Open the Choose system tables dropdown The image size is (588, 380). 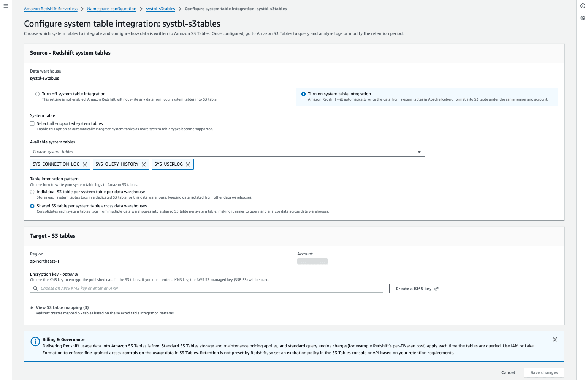227,152
